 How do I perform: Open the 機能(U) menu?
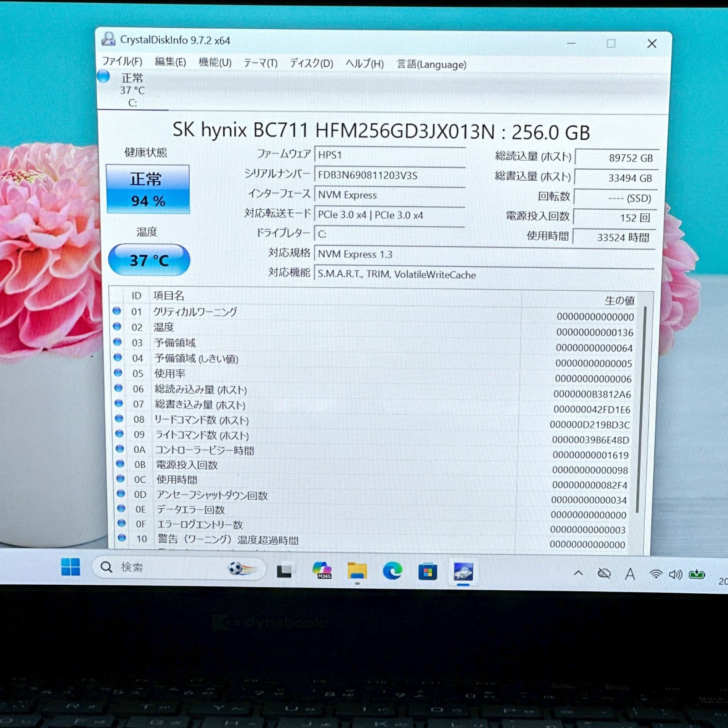(x=215, y=62)
